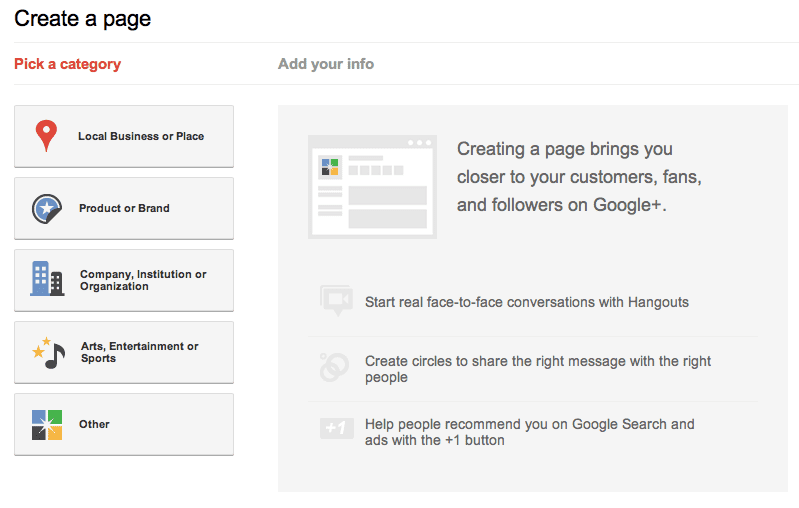Click the blue star sticker icon
799x508 pixels.
tap(47, 208)
